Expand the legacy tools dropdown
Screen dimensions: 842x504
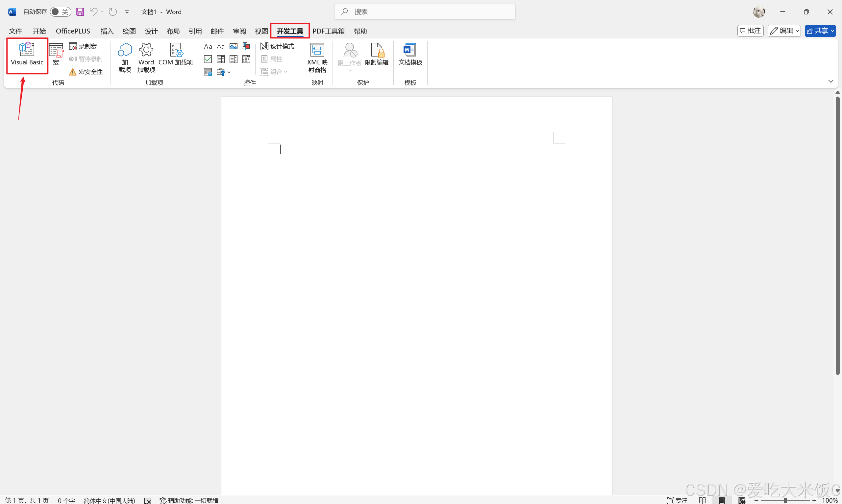click(x=223, y=72)
